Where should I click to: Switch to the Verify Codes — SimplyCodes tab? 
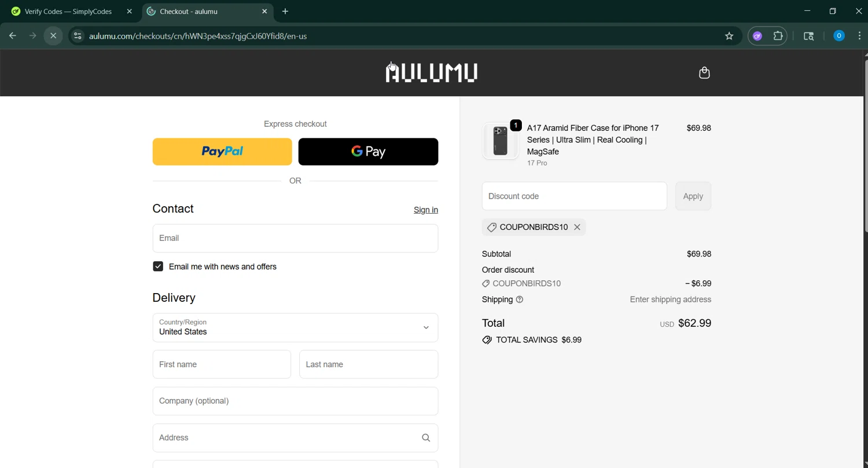pos(68,11)
